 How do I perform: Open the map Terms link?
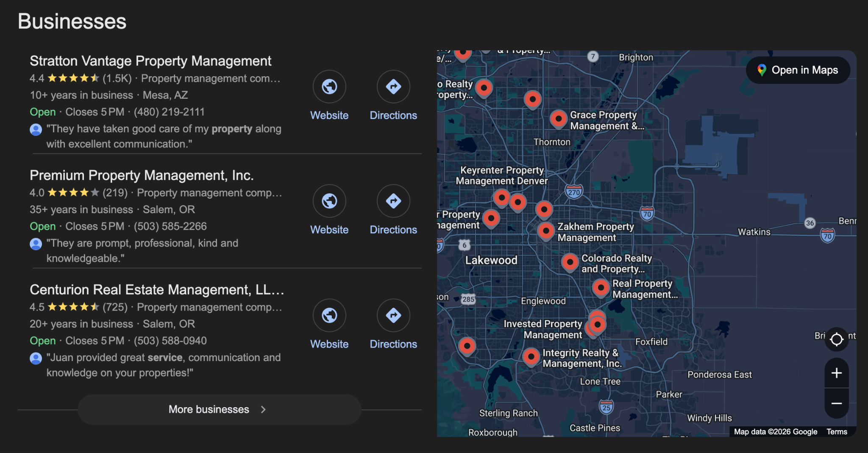tap(837, 432)
